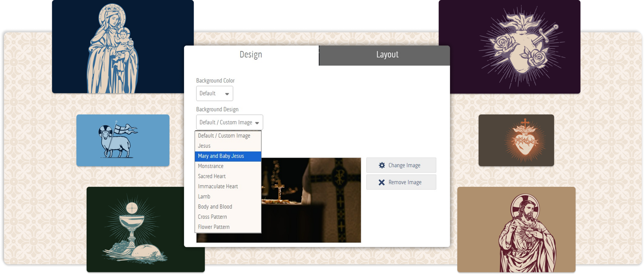Choose Default / Custom Image list option
Viewport: 644px width, 274px height.
pyautogui.click(x=228, y=136)
